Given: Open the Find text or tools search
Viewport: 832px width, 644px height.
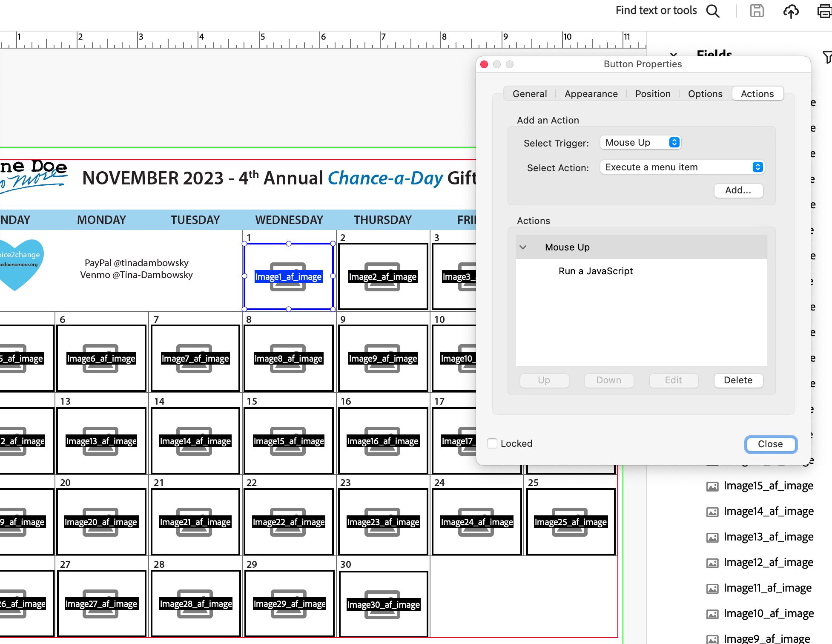Looking at the screenshot, I should coord(713,11).
